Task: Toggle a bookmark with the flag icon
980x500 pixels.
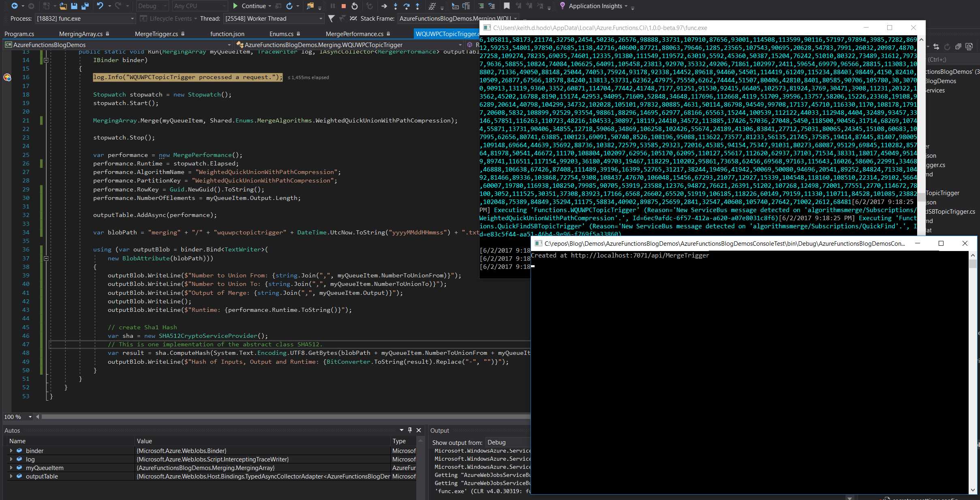Action: click(x=506, y=6)
